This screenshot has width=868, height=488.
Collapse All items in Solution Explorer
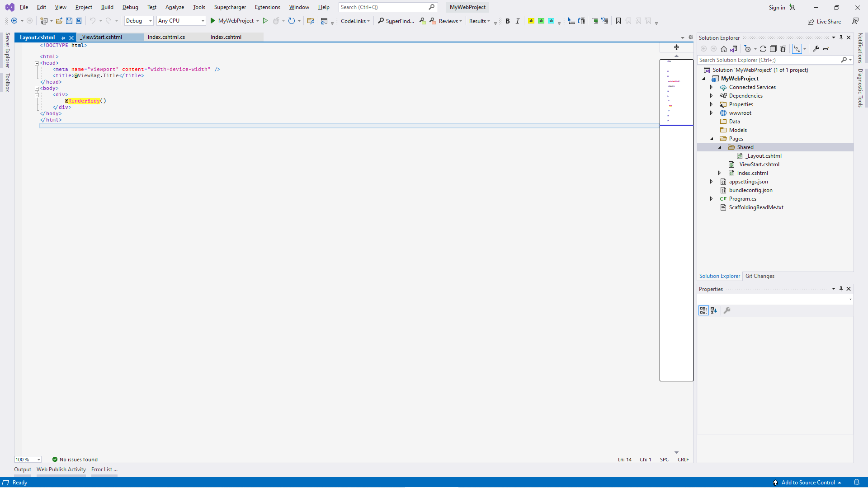tap(773, 49)
